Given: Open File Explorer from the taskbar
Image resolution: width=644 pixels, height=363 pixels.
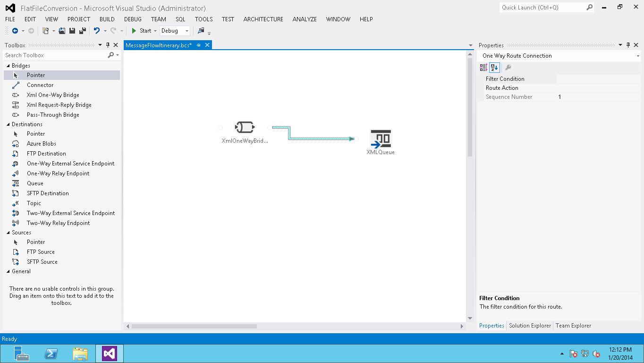Looking at the screenshot, I should pos(80,354).
